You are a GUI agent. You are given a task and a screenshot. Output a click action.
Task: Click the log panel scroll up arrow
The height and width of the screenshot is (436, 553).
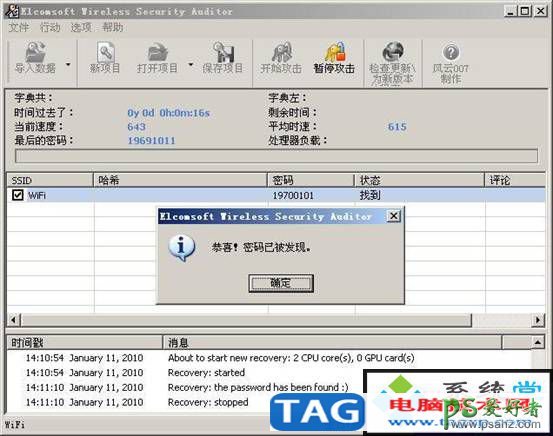(537, 342)
